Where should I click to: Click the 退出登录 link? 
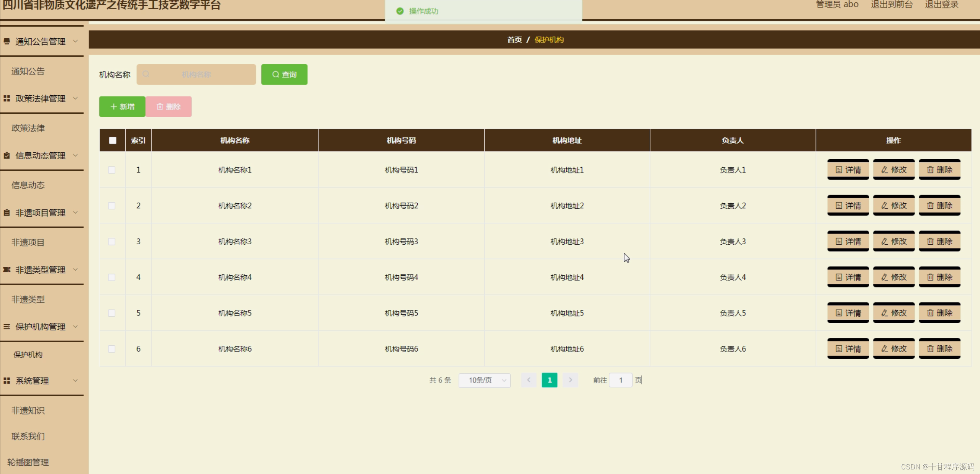click(941, 5)
